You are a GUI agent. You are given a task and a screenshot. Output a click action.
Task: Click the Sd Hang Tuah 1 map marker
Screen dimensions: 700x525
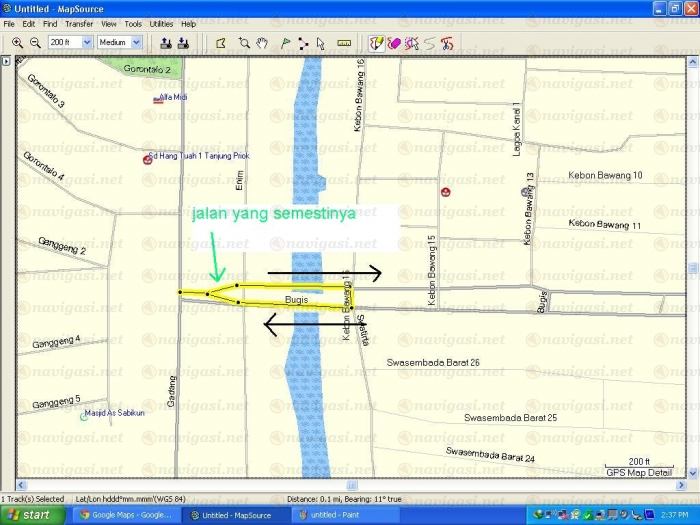click(147, 158)
